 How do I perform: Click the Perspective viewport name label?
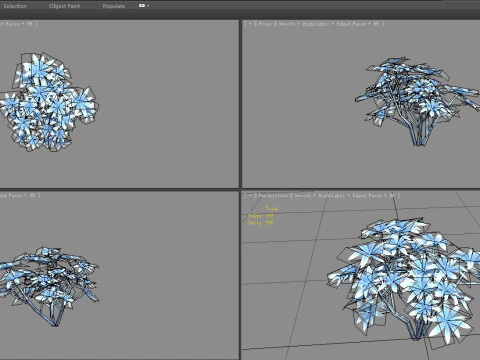272,196
